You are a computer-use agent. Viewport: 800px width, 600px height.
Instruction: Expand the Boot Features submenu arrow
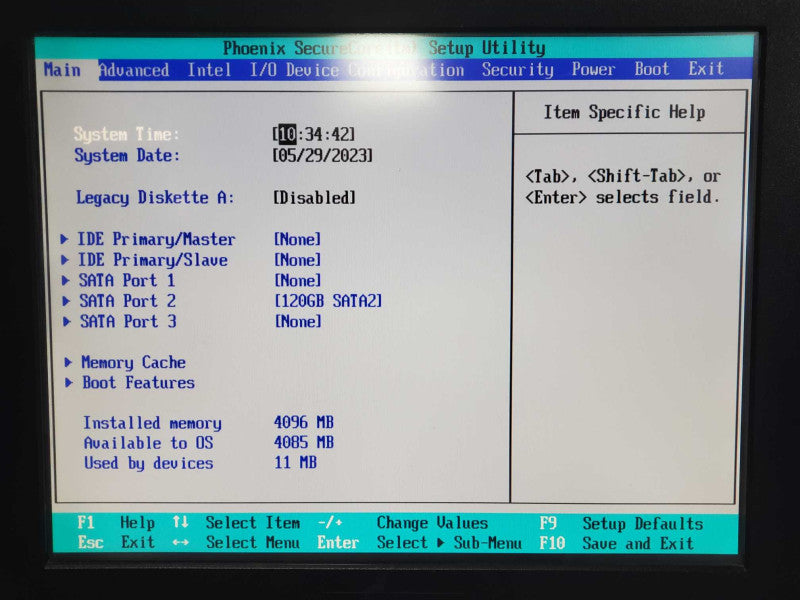[69, 383]
